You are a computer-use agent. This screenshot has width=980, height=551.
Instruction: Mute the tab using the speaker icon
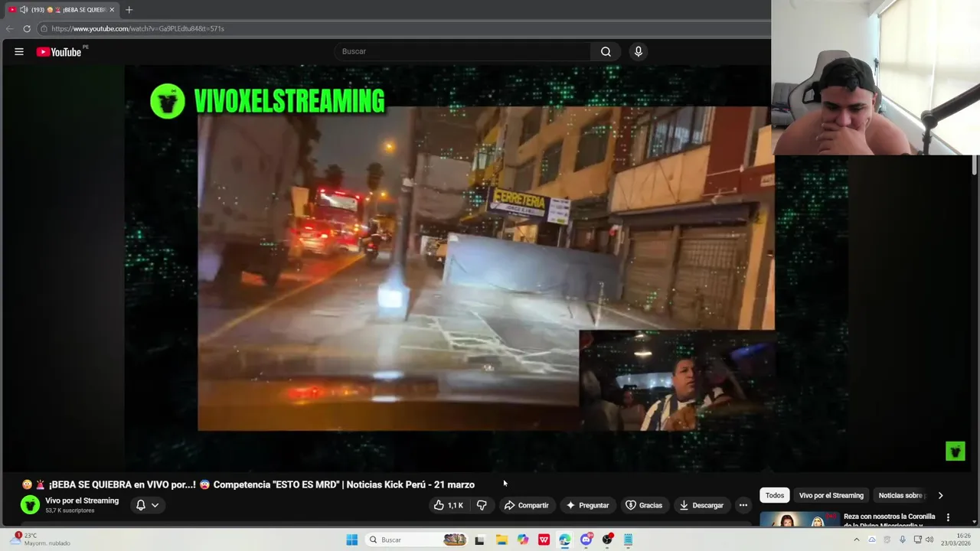pos(24,10)
